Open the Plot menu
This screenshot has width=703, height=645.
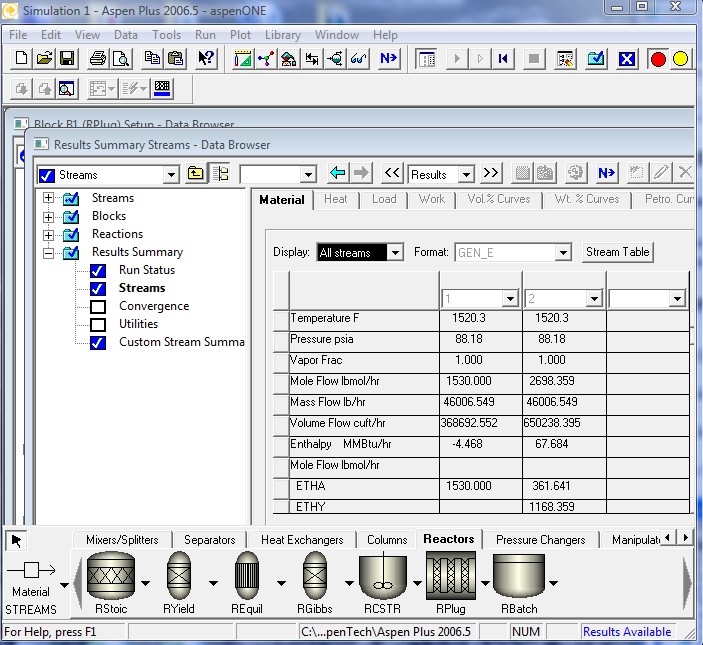click(240, 34)
